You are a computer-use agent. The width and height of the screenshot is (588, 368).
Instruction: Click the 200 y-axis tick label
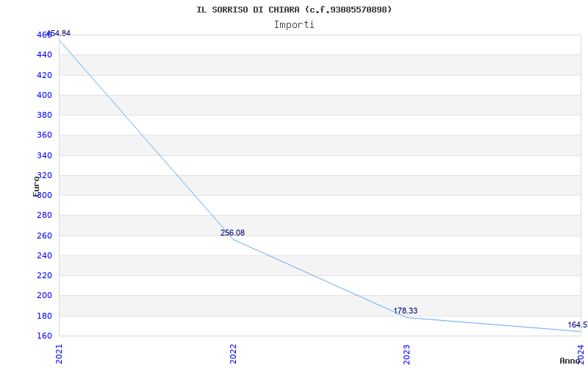44,296
